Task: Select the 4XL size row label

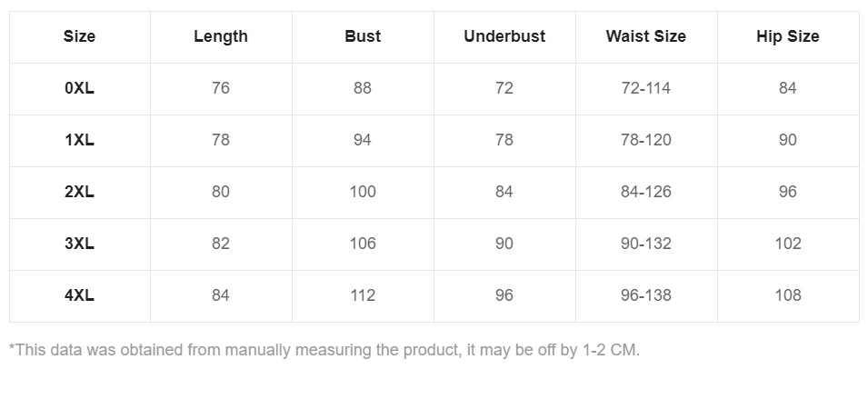Action: click(79, 295)
